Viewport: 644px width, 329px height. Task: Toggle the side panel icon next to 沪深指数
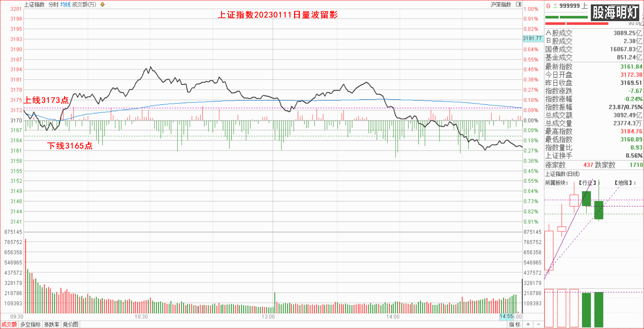click(x=518, y=4)
